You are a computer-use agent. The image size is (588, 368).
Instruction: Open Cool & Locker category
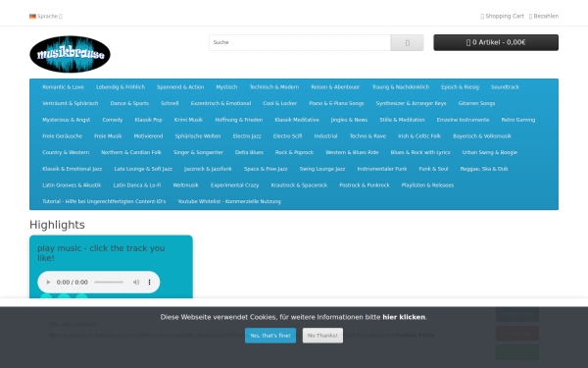coord(279,103)
